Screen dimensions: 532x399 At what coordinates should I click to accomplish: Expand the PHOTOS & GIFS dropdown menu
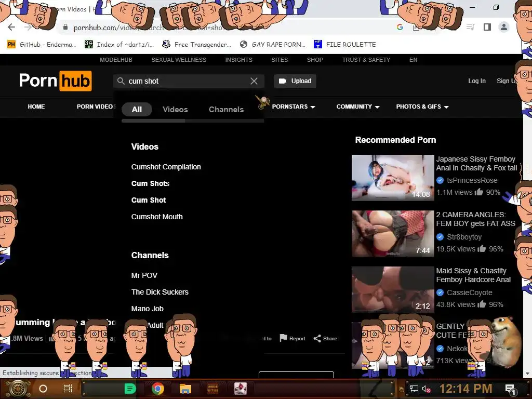point(422,107)
